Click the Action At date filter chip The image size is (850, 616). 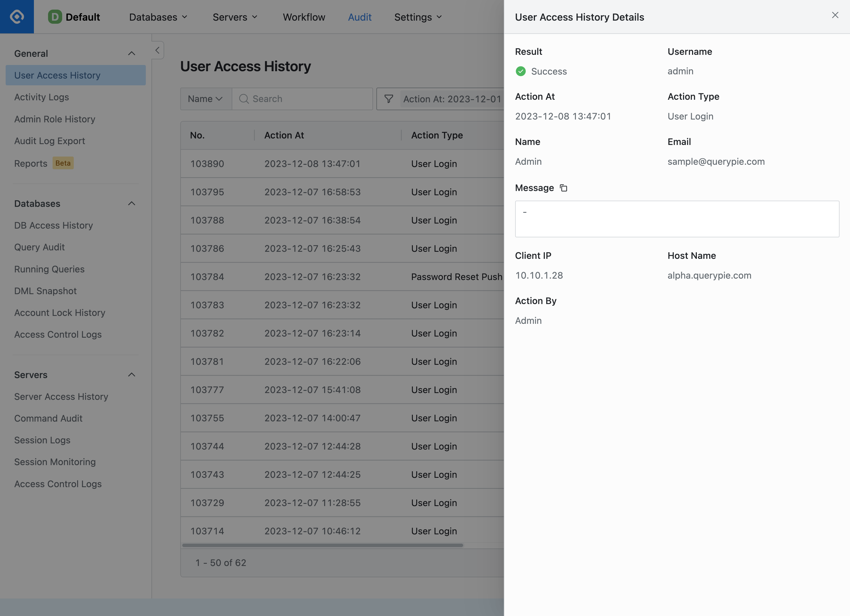tap(452, 99)
